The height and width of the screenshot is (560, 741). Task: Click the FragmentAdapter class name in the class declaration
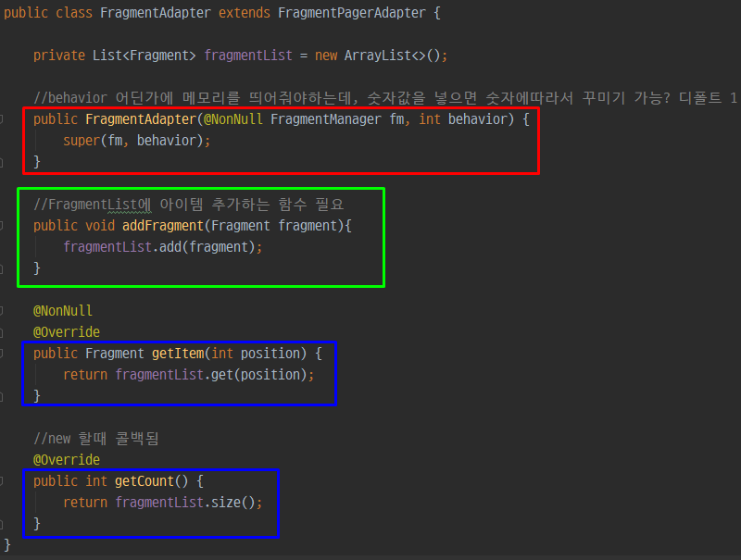point(156,13)
